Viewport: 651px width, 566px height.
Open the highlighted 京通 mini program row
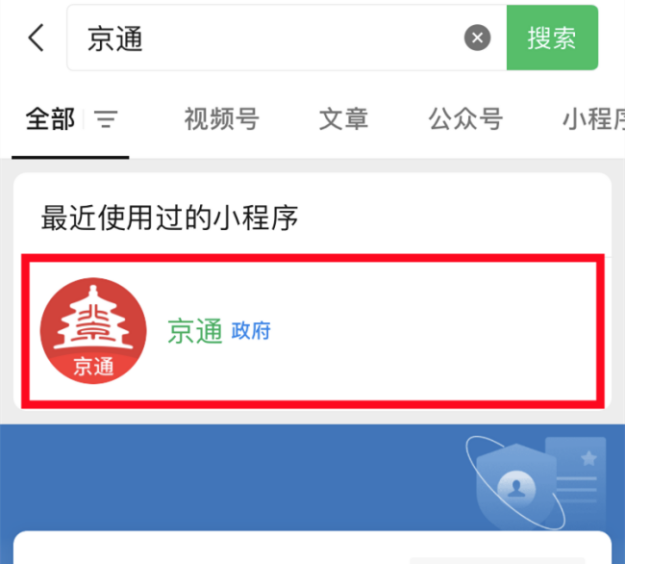click(313, 331)
